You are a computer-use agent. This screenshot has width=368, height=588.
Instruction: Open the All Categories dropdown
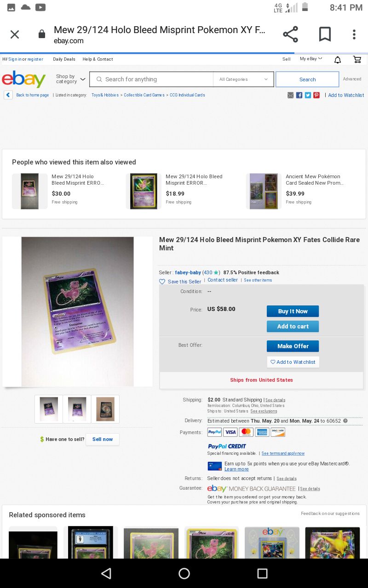243,79
